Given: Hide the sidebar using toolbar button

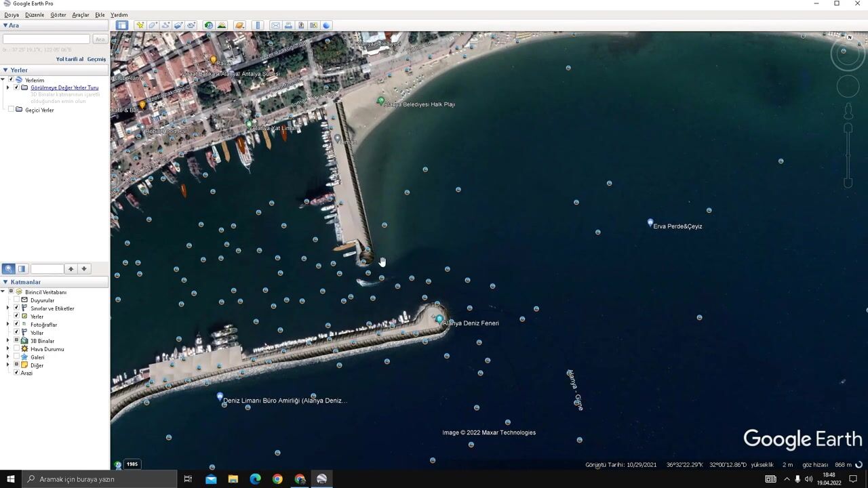Looking at the screenshot, I should (121, 25).
